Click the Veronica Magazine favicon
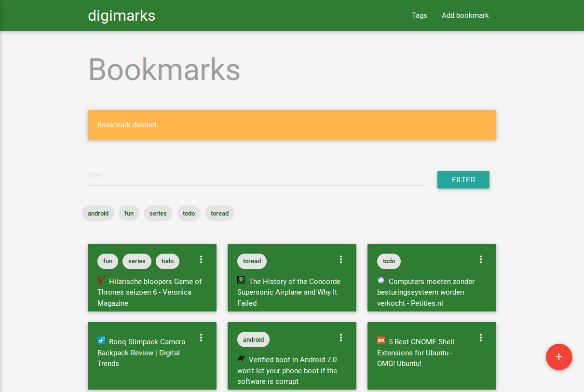Image resolution: width=584 pixels, height=392 pixels. pos(101,280)
